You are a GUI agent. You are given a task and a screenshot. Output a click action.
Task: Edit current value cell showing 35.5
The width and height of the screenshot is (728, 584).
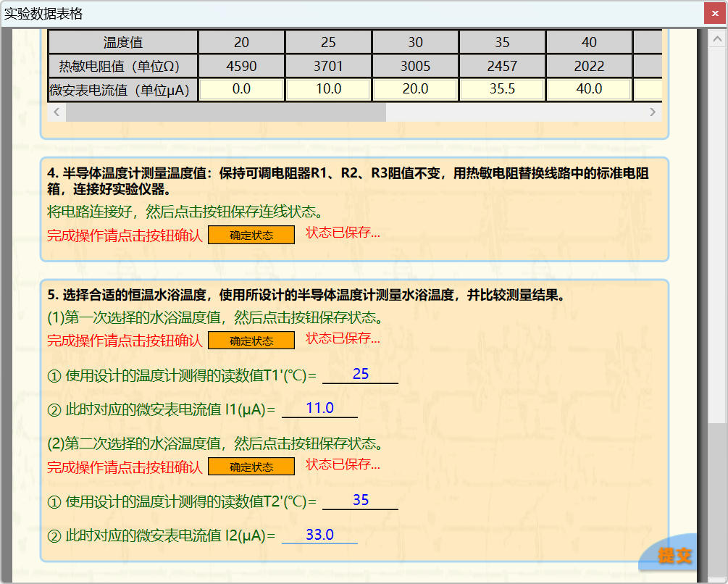[x=502, y=89]
